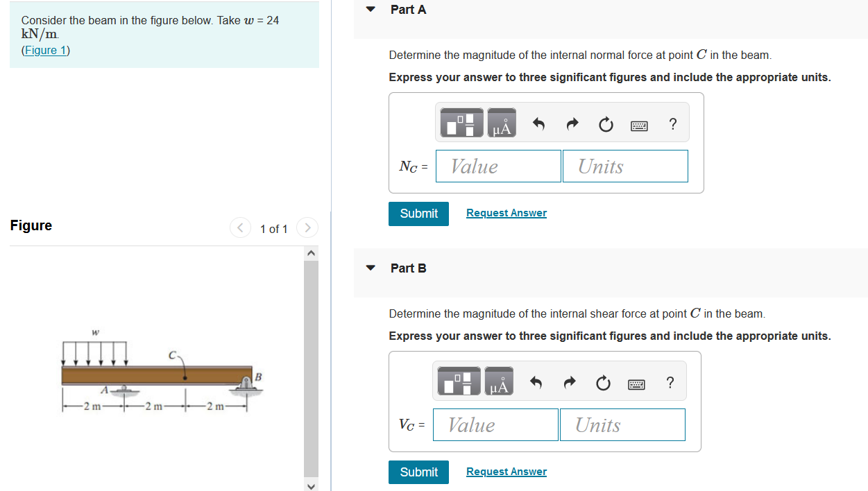
Task: Show keyboard shortcuts icon in Part B
Action: [x=636, y=384]
